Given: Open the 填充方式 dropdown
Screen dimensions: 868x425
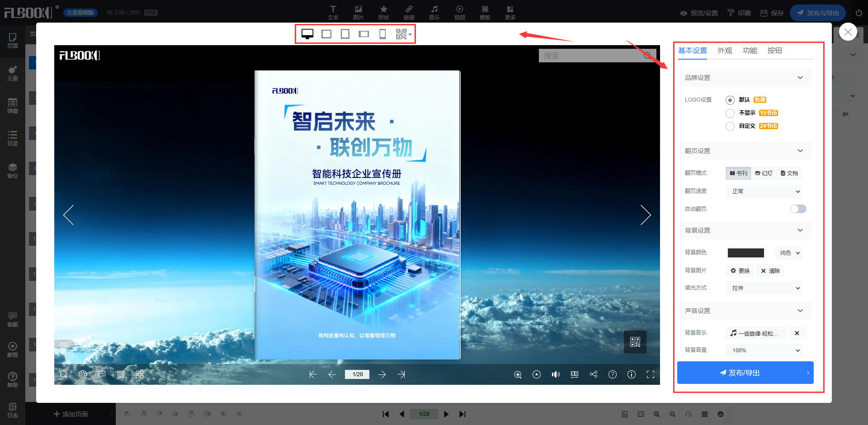Looking at the screenshot, I should click(764, 288).
